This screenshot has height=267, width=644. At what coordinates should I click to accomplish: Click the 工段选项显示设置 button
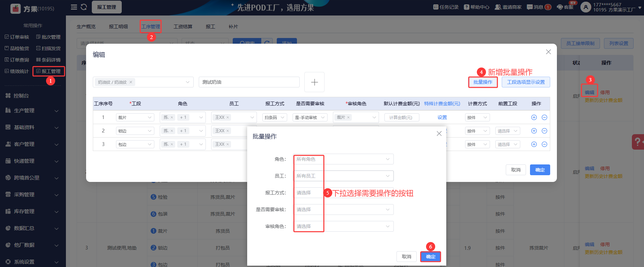pos(526,82)
